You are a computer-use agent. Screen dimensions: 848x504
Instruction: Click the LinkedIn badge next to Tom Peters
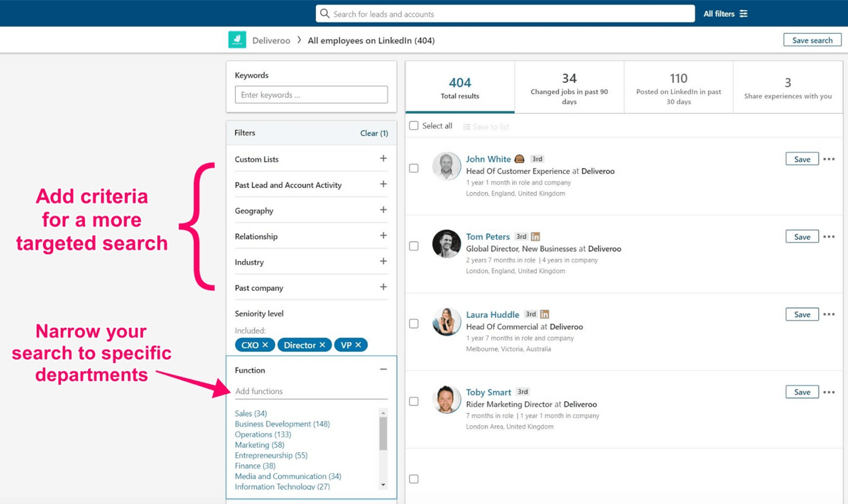[535, 236]
